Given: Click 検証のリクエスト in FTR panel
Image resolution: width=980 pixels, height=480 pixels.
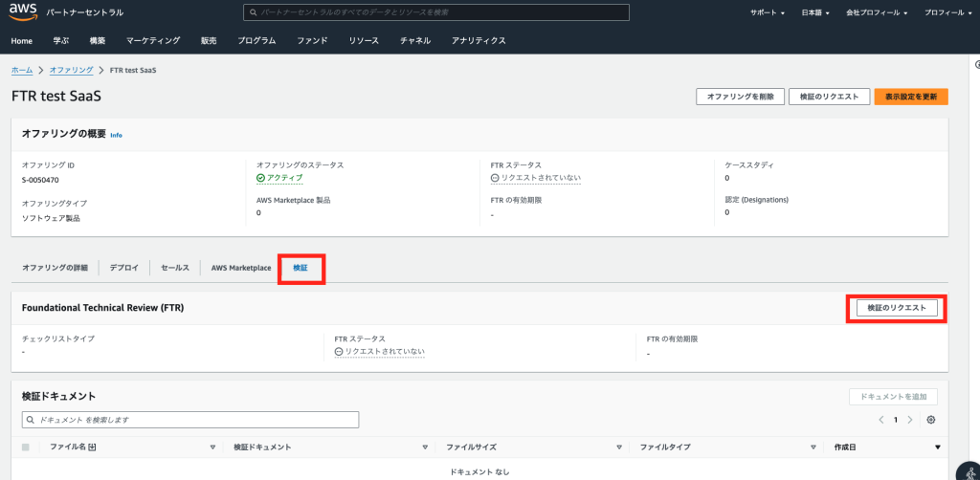Looking at the screenshot, I should 897,308.
